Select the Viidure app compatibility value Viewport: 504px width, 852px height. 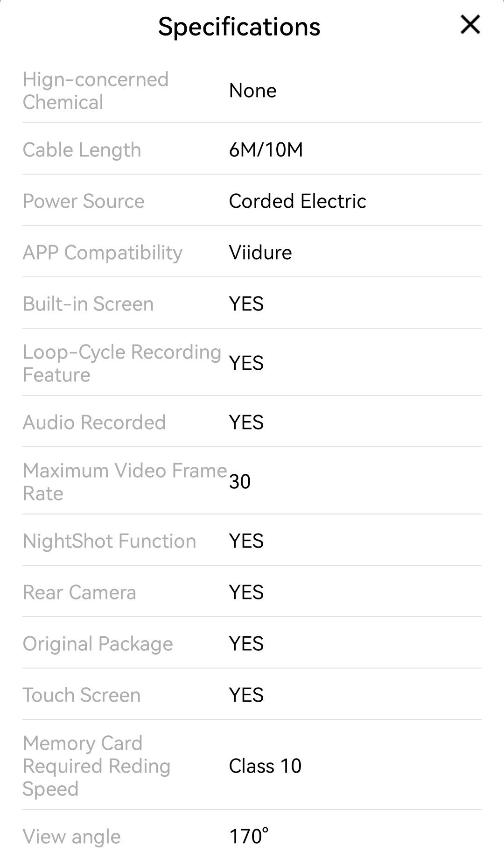pyautogui.click(x=260, y=253)
